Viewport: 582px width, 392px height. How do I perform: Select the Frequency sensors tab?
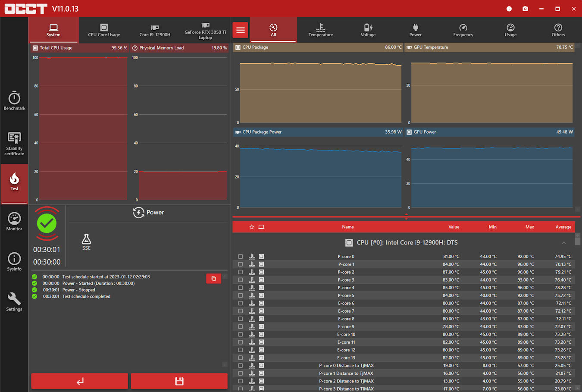pyautogui.click(x=463, y=30)
